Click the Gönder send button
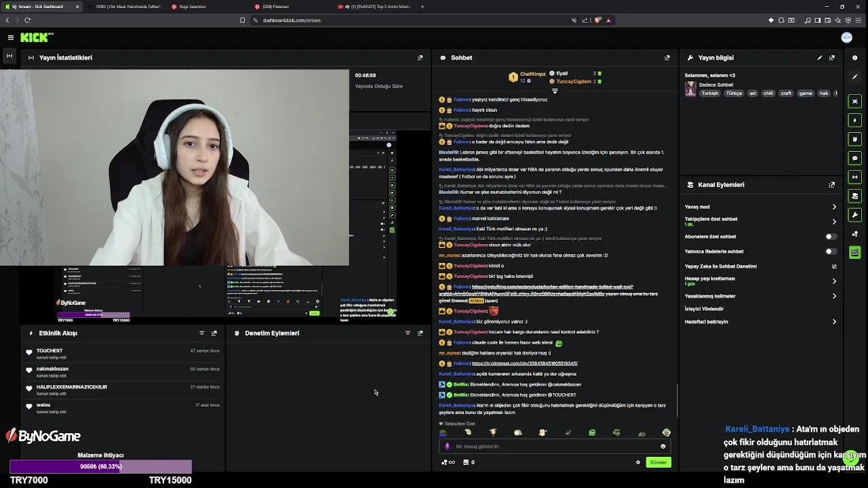This screenshot has width=868, height=488. (x=658, y=462)
